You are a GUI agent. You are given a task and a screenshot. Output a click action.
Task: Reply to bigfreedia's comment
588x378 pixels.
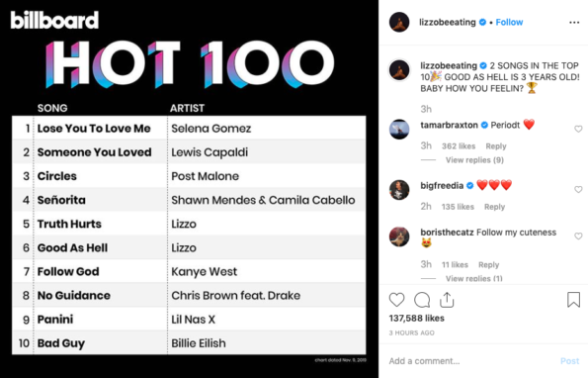click(x=494, y=207)
